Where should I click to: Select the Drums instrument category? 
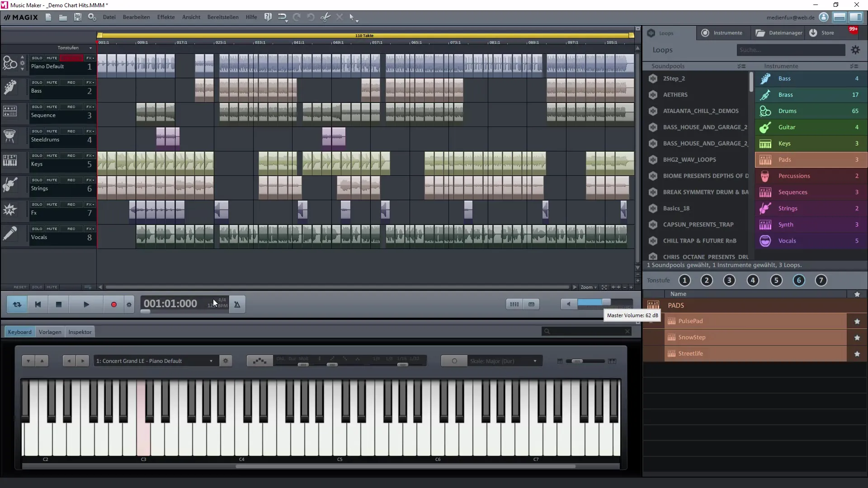(811, 111)
